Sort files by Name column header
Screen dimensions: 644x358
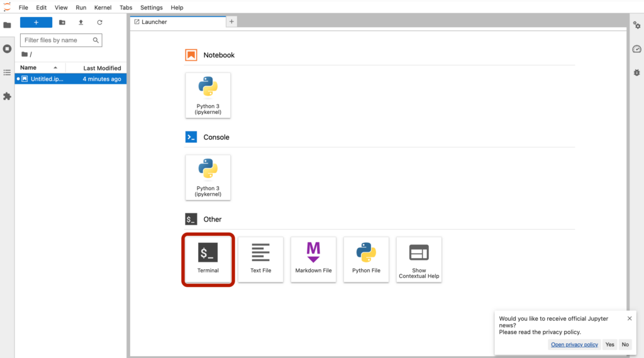point(40,68)
